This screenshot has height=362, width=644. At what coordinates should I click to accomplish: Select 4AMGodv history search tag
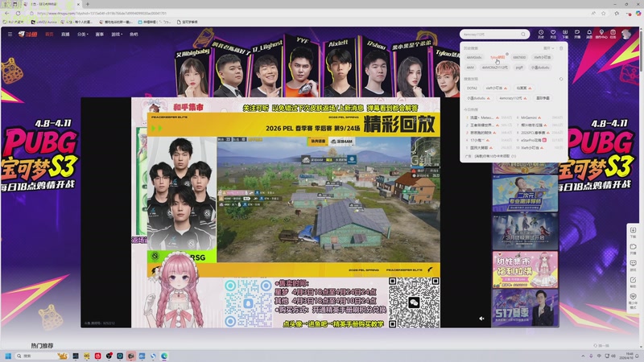tap(474, 57)
